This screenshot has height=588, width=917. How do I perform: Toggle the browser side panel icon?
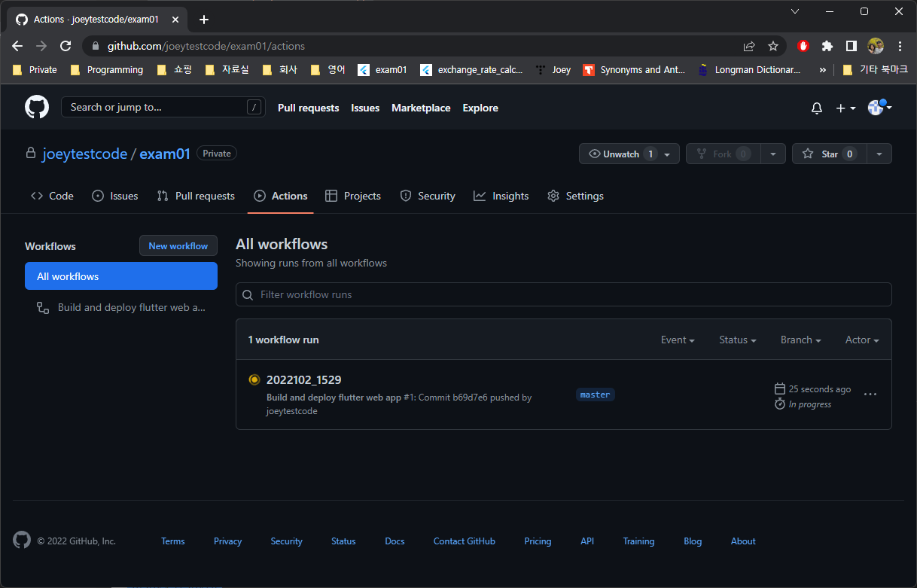[x=851, y=46]
